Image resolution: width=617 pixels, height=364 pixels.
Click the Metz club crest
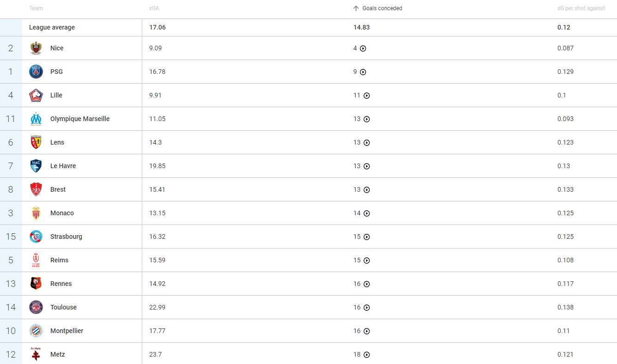(x=36, y=354)
